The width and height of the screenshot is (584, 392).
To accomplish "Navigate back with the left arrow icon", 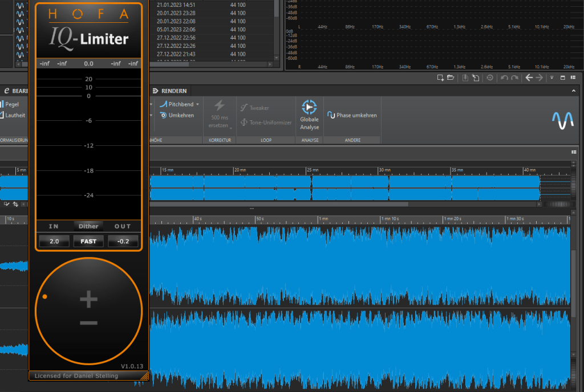I will [529, 77].
